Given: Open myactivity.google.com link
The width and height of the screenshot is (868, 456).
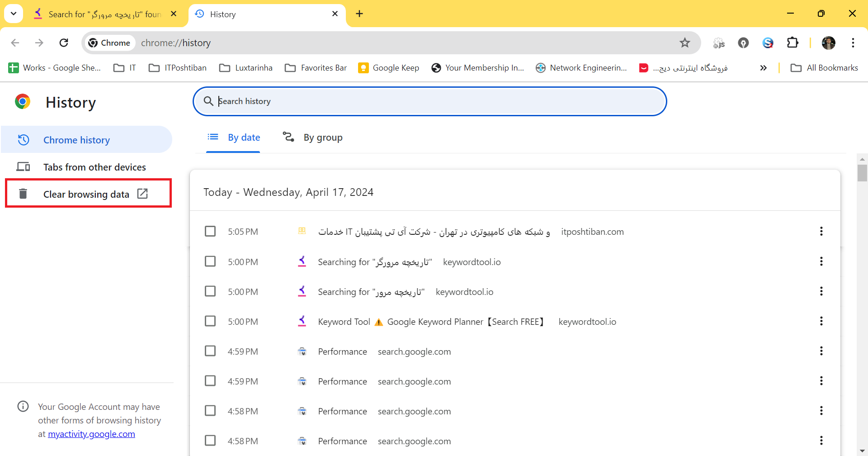Looking at the screenshot, I should click(91, 434).
